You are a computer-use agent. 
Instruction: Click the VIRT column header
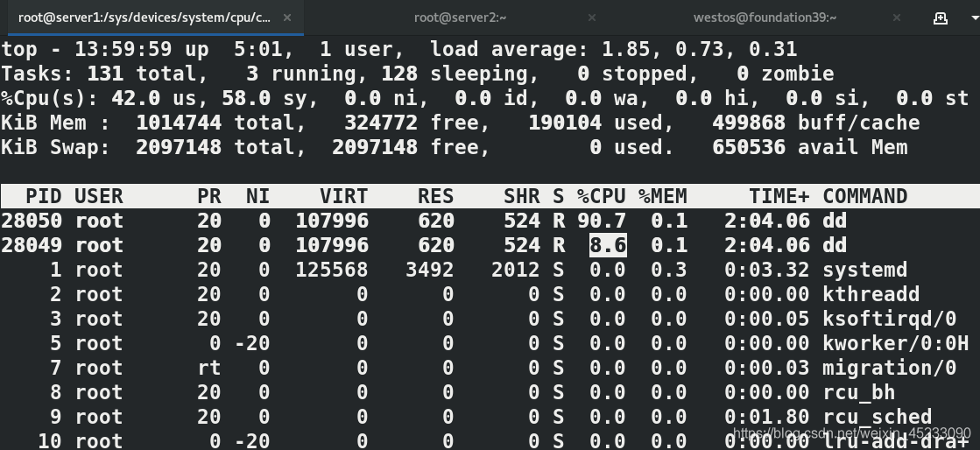tap(344, 196)
